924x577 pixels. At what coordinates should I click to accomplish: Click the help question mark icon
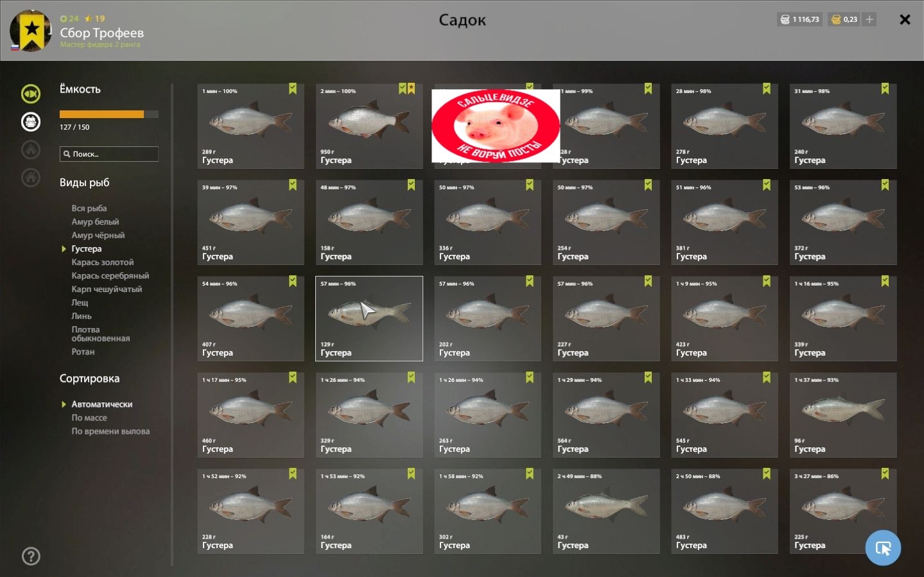tap(31, 556)
